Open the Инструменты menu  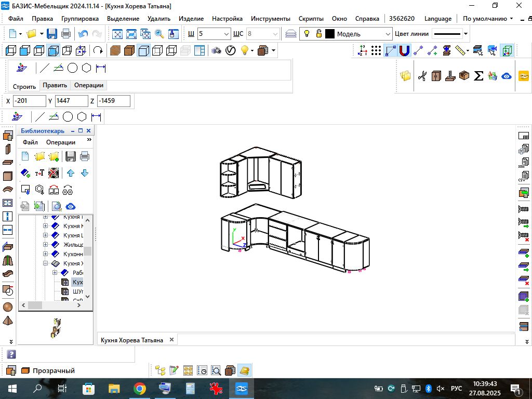click(270, 19)
